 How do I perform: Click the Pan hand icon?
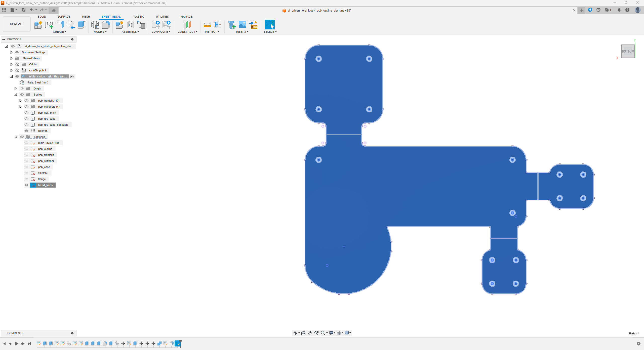310,333
